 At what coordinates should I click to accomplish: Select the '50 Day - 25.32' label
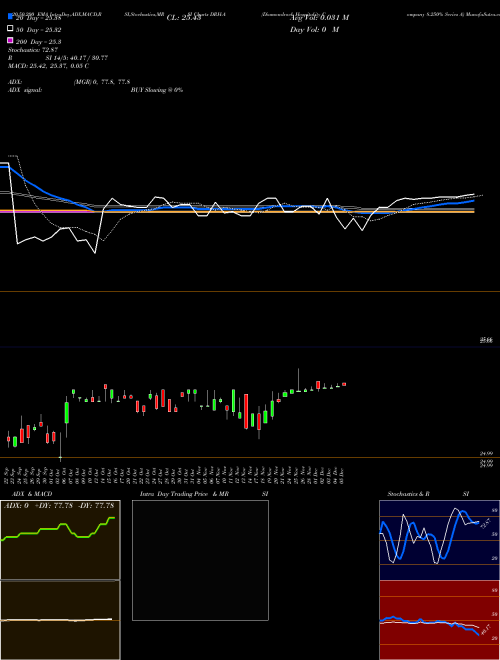[x=38, y=29]
